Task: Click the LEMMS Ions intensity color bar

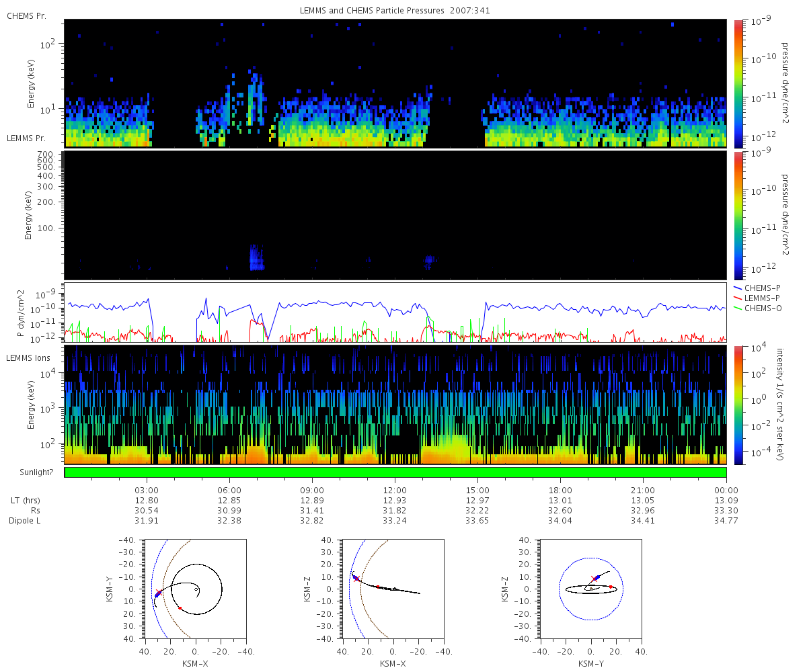Action: (x=738, y=405)
